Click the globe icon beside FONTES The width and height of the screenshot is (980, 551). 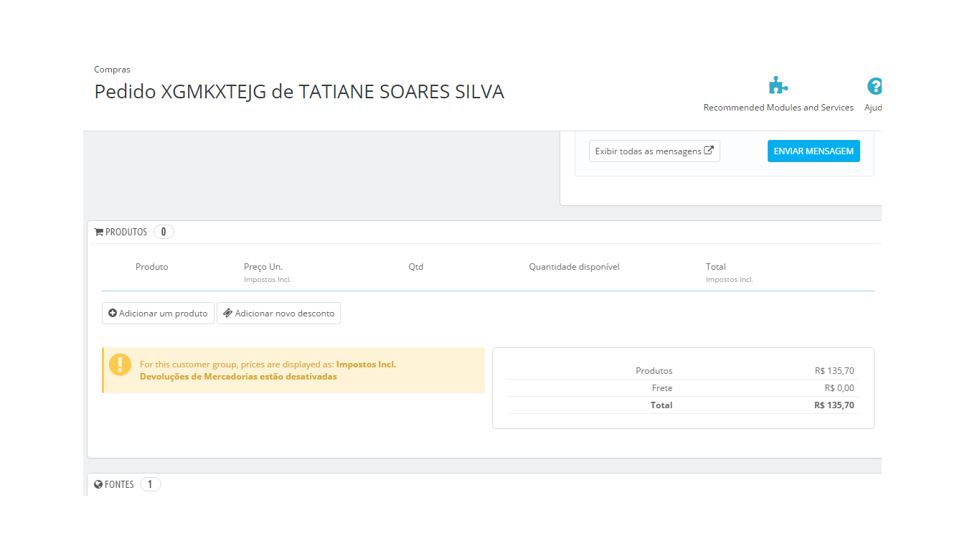99,485
